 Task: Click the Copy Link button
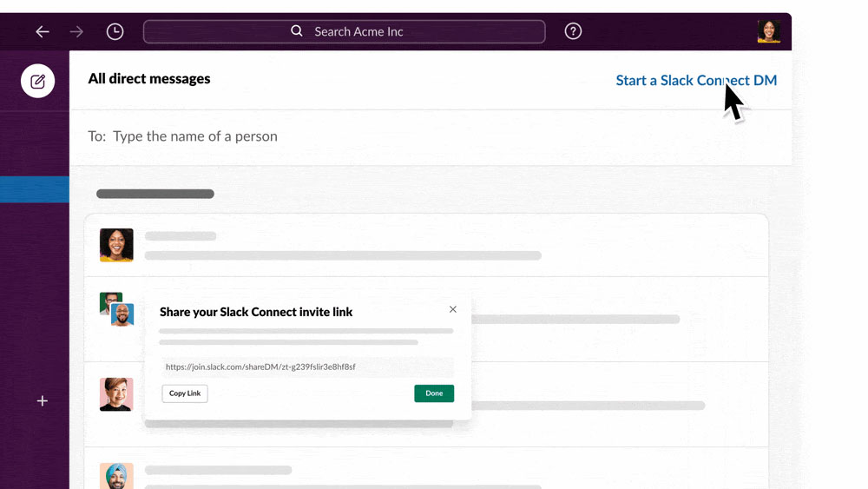point(185,393)
